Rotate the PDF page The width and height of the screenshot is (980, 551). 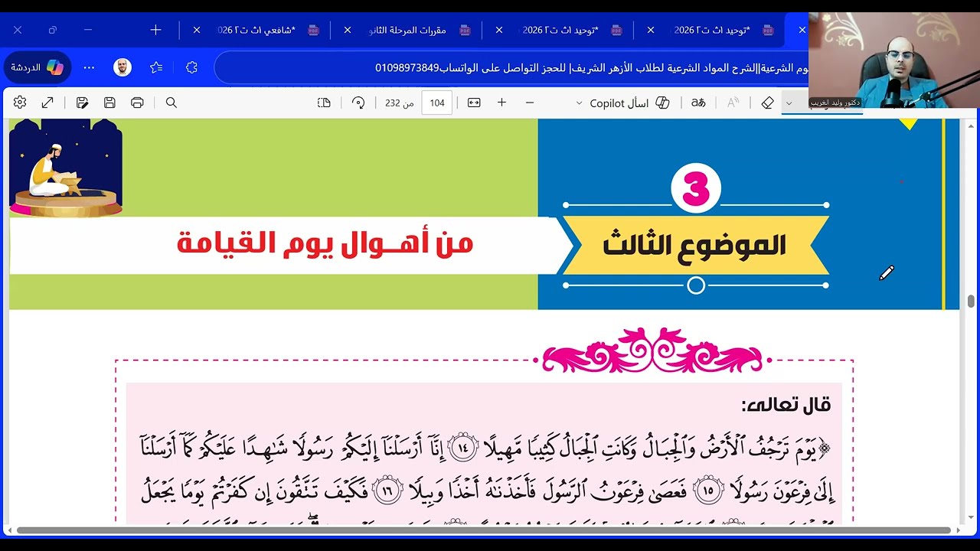point(358,103)
